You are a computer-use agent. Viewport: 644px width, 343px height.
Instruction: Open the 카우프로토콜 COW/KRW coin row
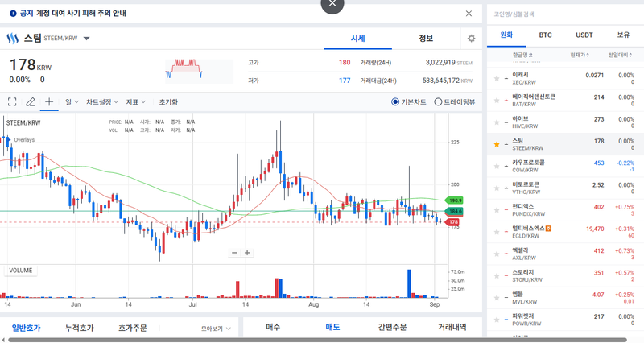[x=565, y=166]
